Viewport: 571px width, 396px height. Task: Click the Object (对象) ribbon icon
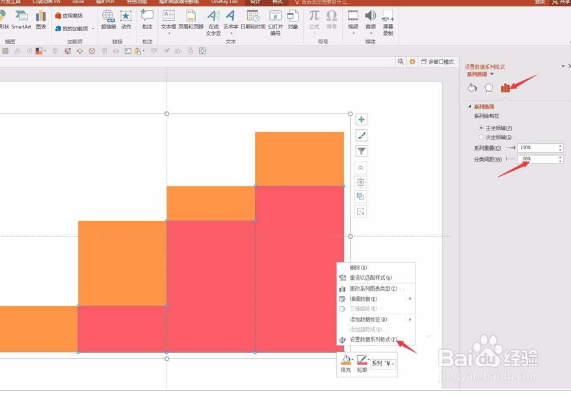(293, 20)
